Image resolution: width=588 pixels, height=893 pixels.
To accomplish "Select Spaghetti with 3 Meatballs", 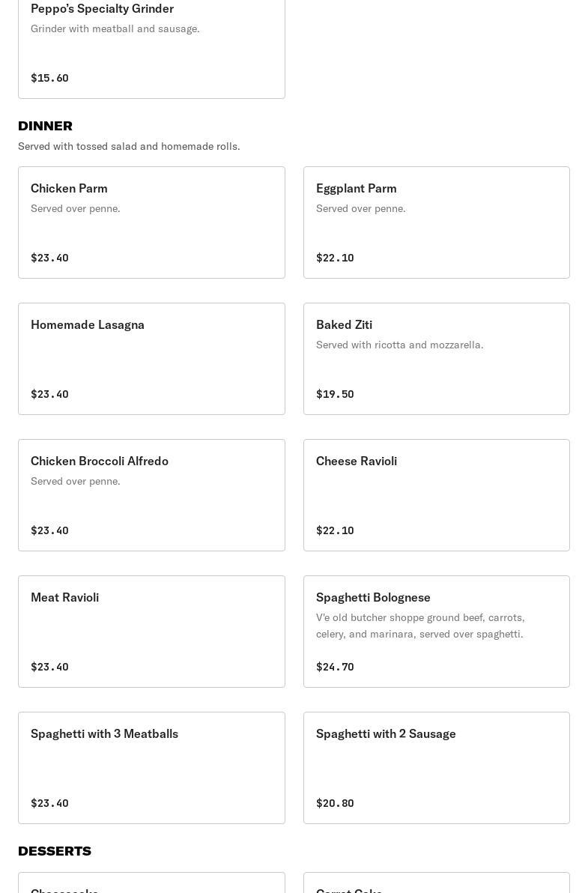I will [151, 768].
